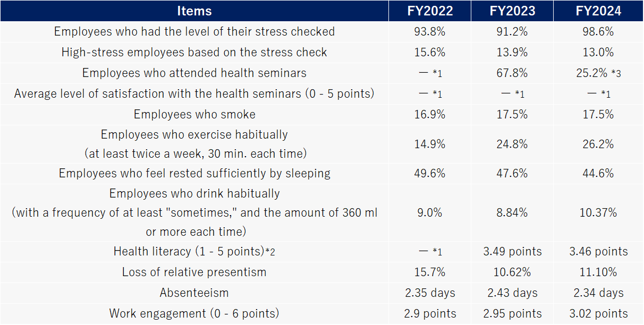Click the 98.6% stress check value

click(598, 31)
